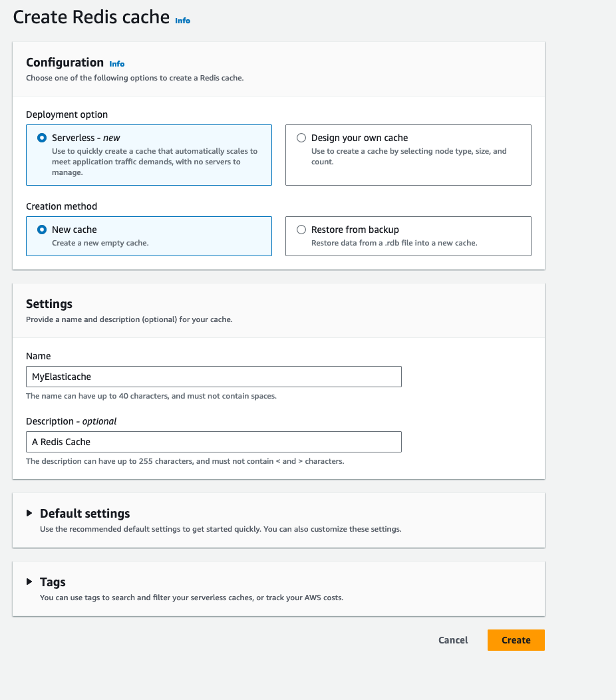Click the .rdb file description in the Restore tile
Image resolution: width=616 pixels, height=700 pixels.
pos(394,243)
